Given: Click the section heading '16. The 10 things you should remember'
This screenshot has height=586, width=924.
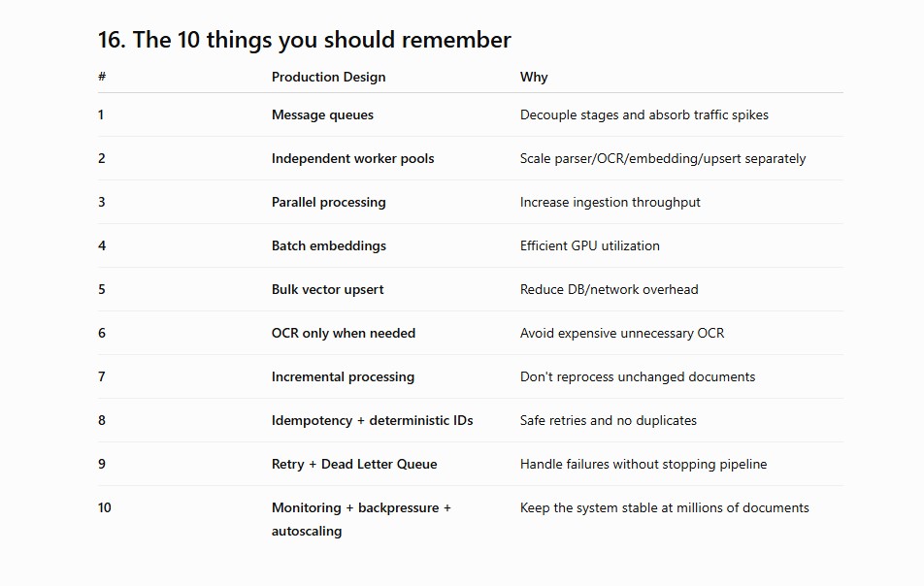Looking at the screenshot, I should coord(304,40).
